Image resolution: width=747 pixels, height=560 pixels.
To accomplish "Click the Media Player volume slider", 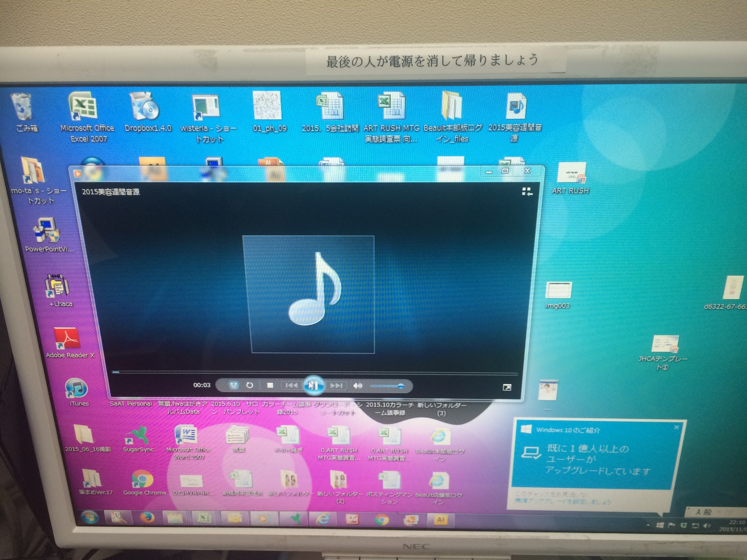I will tap(387, 386).
